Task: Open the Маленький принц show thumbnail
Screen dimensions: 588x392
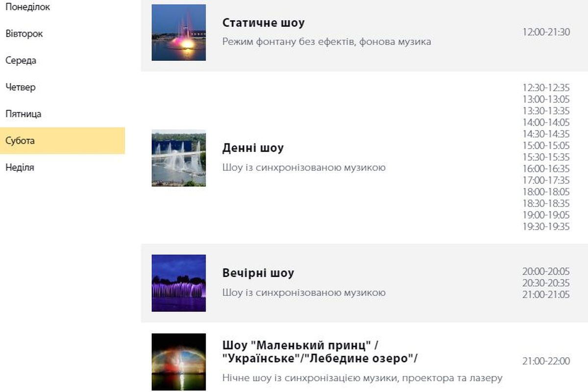Action: [x=179, y=362]
